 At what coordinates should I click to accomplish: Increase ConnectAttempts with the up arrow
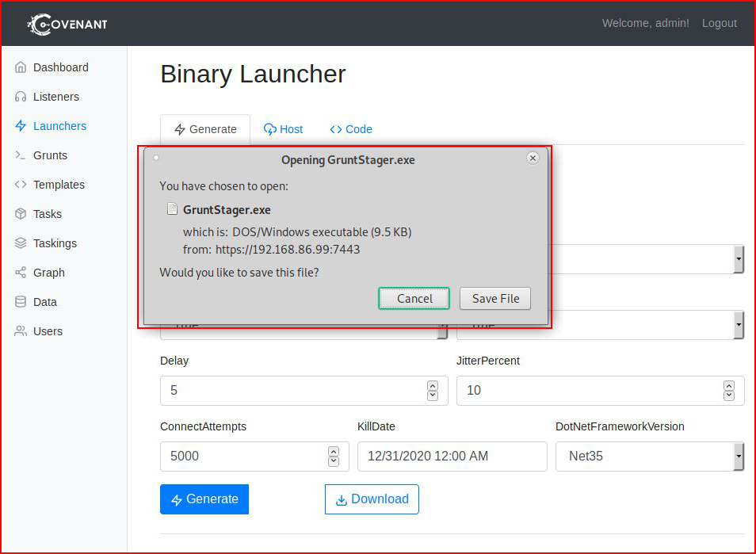point(334,451)
